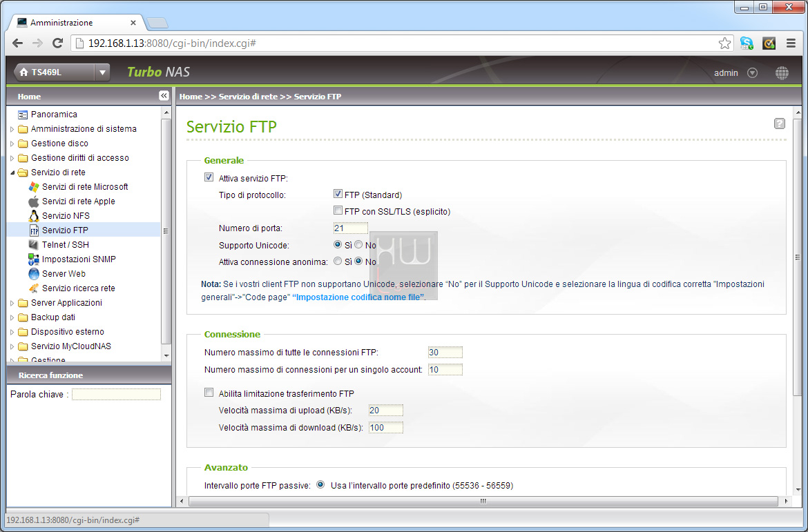Click the Backup dati folder icon
This screenshot has height=532, width=808.
coord(23,317)
